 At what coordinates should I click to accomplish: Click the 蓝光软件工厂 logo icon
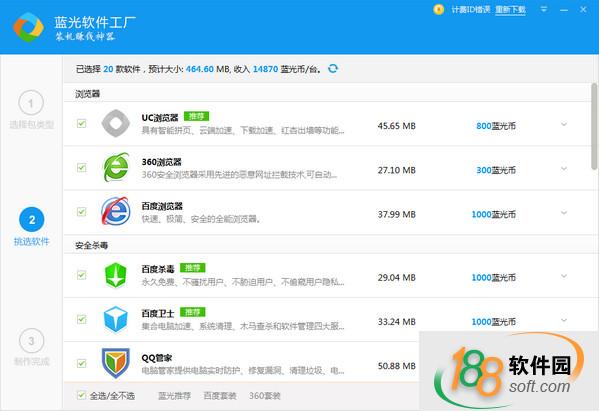click(28, 28)
